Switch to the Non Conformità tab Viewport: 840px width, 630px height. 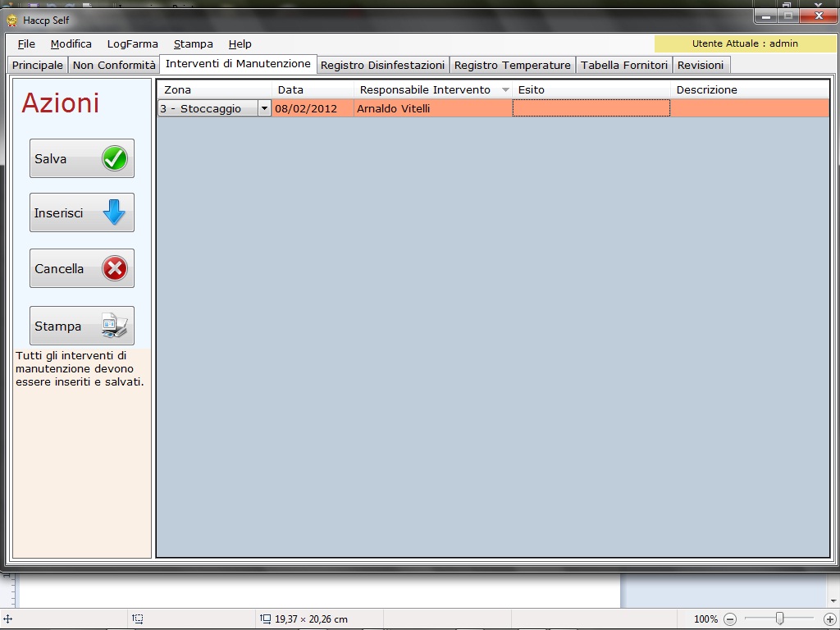tap(114, 66)
